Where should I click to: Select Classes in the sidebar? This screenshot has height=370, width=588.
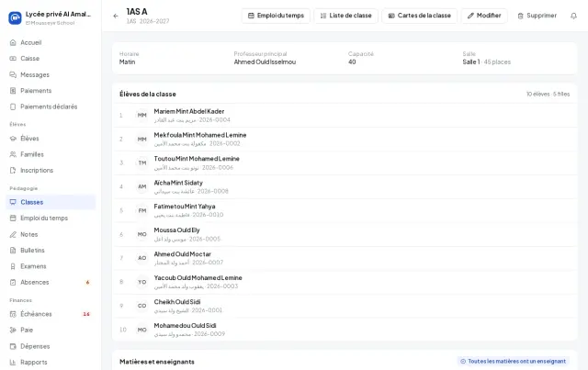[51, 202]
